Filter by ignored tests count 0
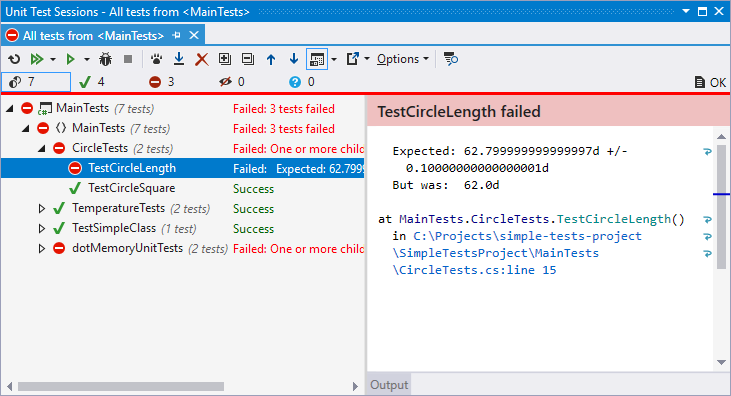The image size is (731, 396). click(232, 82)
